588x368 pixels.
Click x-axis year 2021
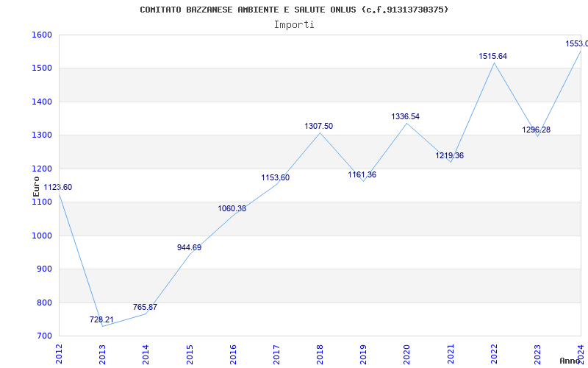point(451,354)
